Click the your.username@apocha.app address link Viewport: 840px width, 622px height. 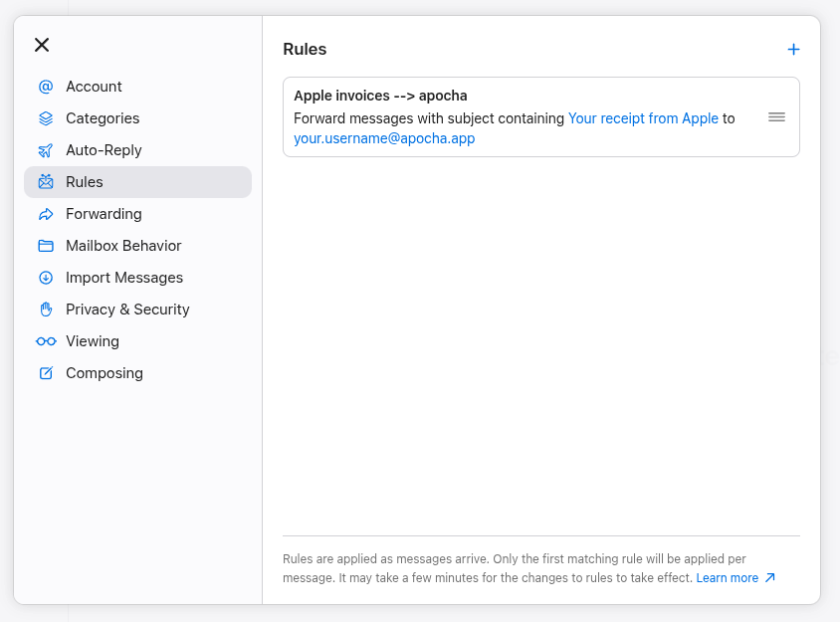pyautogui.click(x=384, y=138)
